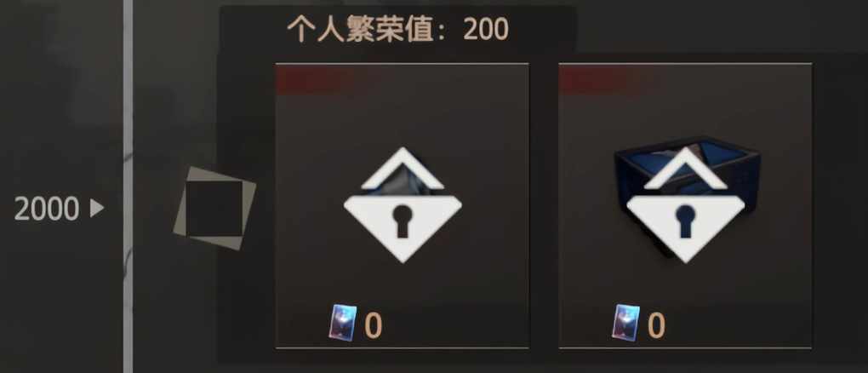Click the blue ticket icon on the left card

tap(343, 323)
